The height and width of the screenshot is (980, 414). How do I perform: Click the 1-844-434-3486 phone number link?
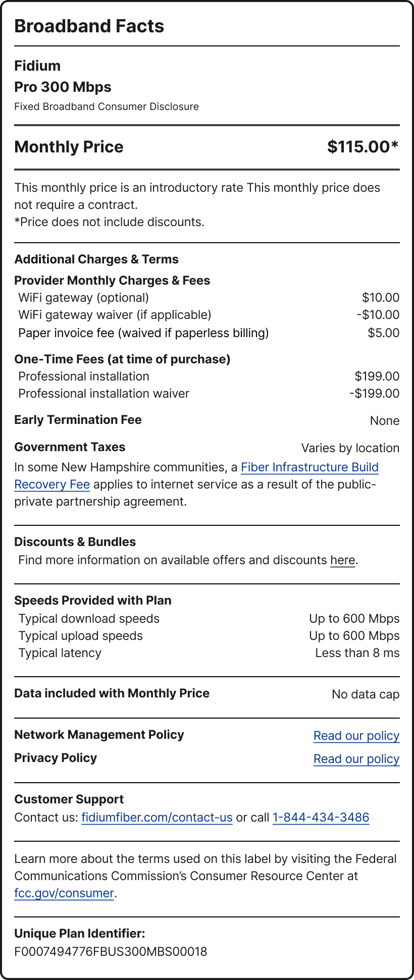coord(321,818)
